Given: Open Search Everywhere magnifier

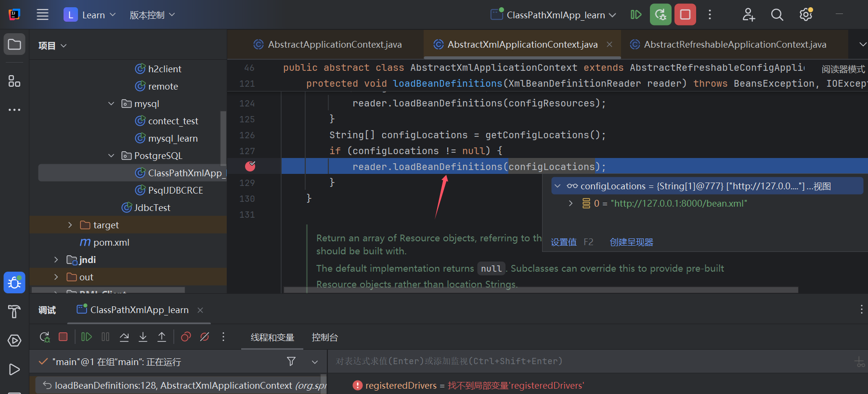Looking at the screenshot, I should click(x=777, y=14).
